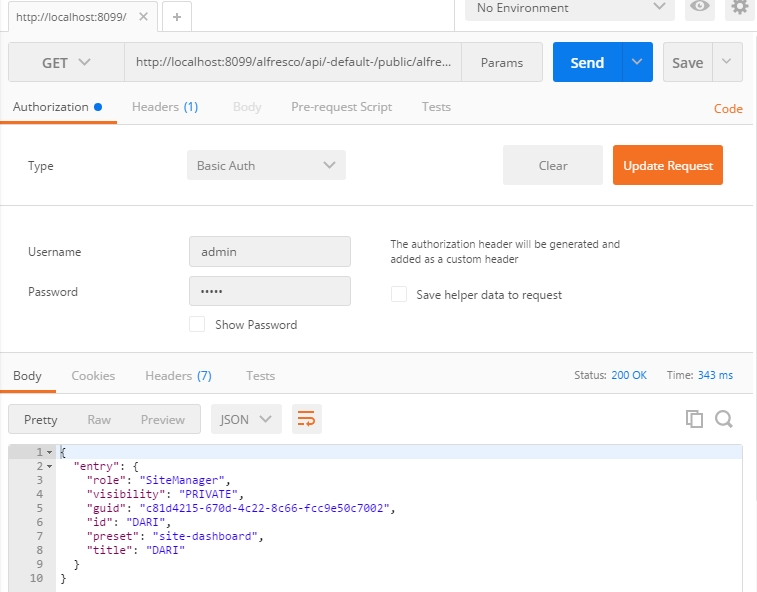Click the "title": "DARI" line
Screen dimensions: 757x592
pos(136,550)
